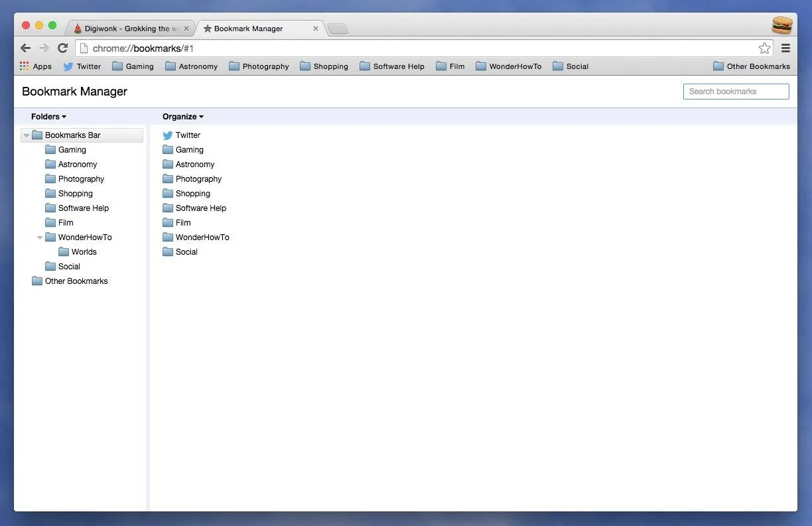Select Other Bookmarks in the folder tree

tap(70, 281)
